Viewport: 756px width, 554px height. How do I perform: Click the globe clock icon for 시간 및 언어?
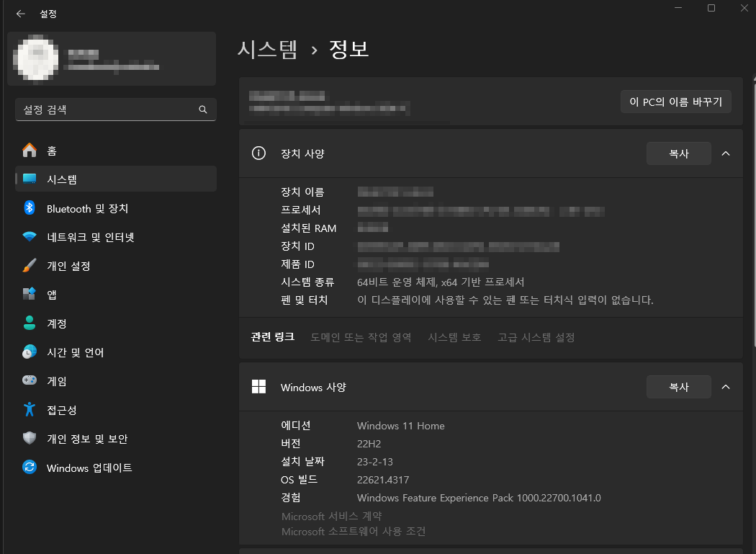pos(30,352)
